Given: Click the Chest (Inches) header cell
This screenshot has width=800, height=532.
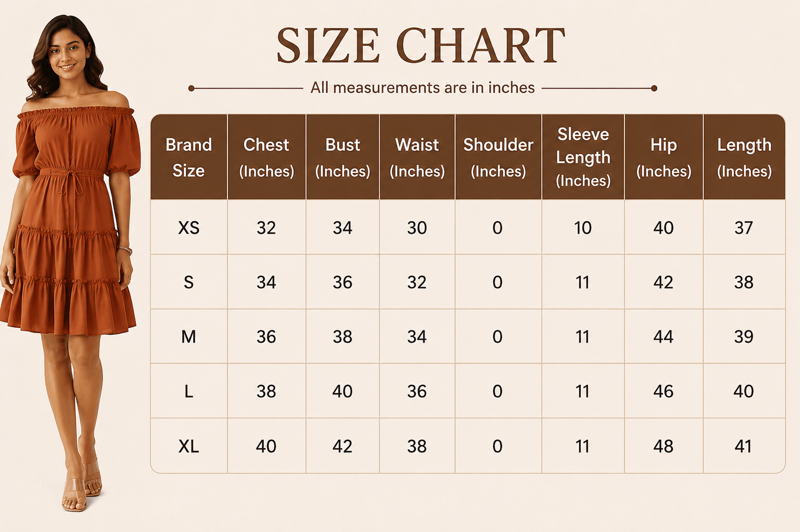Looking at the screenshot, I should point(266,157).
